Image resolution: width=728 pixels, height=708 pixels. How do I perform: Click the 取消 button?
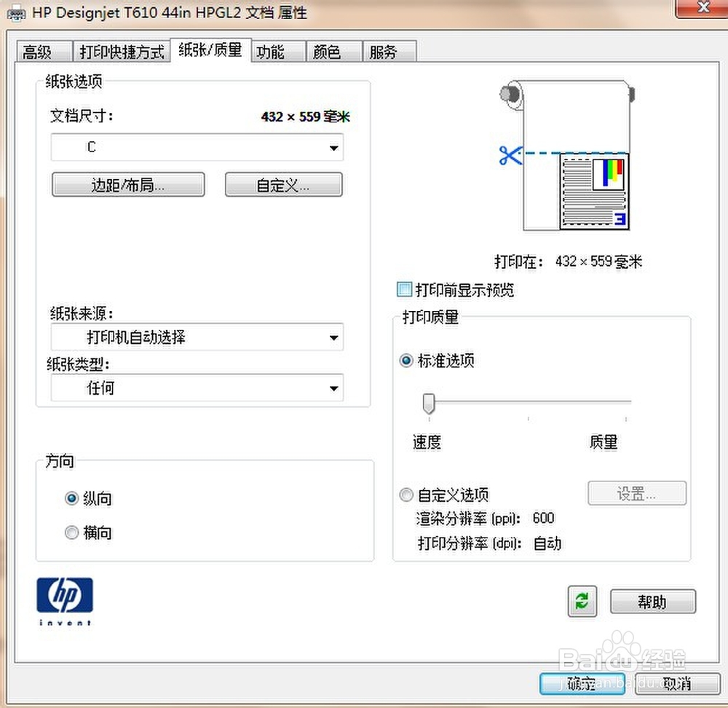[677, 683]
